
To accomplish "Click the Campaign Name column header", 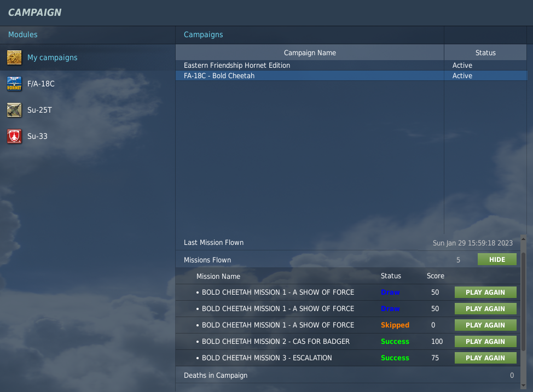I will point(310,52).
